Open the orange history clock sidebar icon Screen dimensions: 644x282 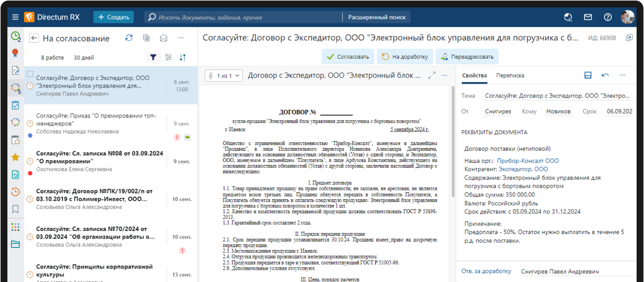point(15,192)
